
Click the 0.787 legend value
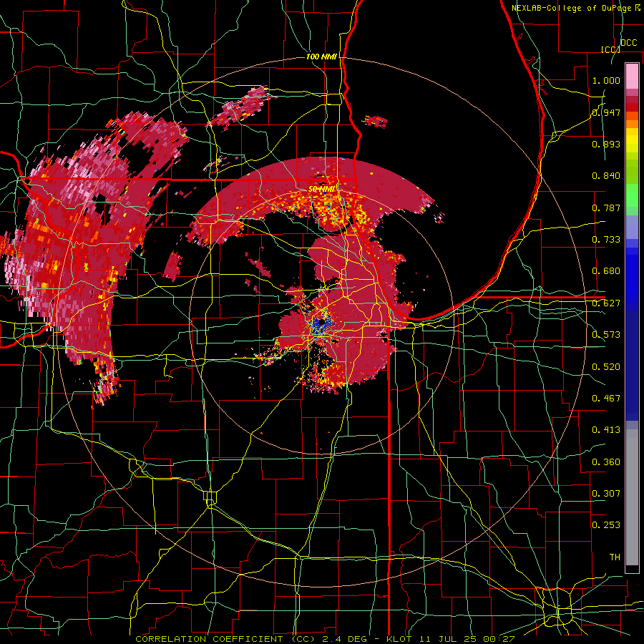tap(606, 208)
